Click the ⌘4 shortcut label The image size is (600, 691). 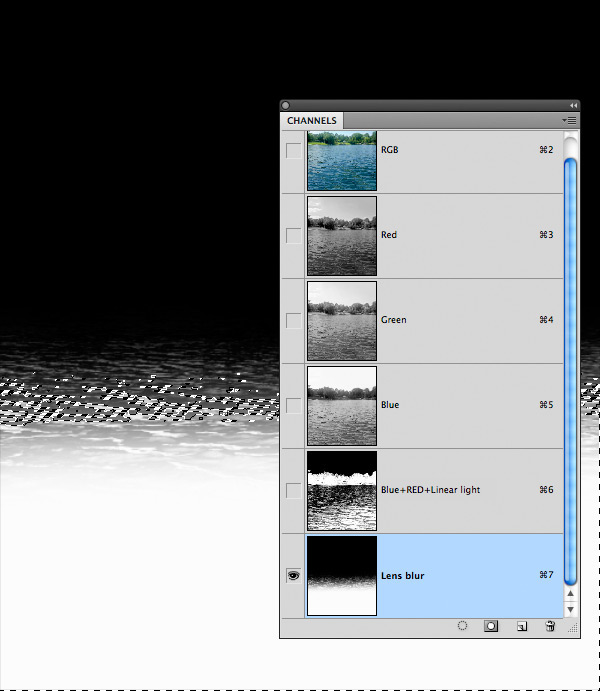pos(546,320)
